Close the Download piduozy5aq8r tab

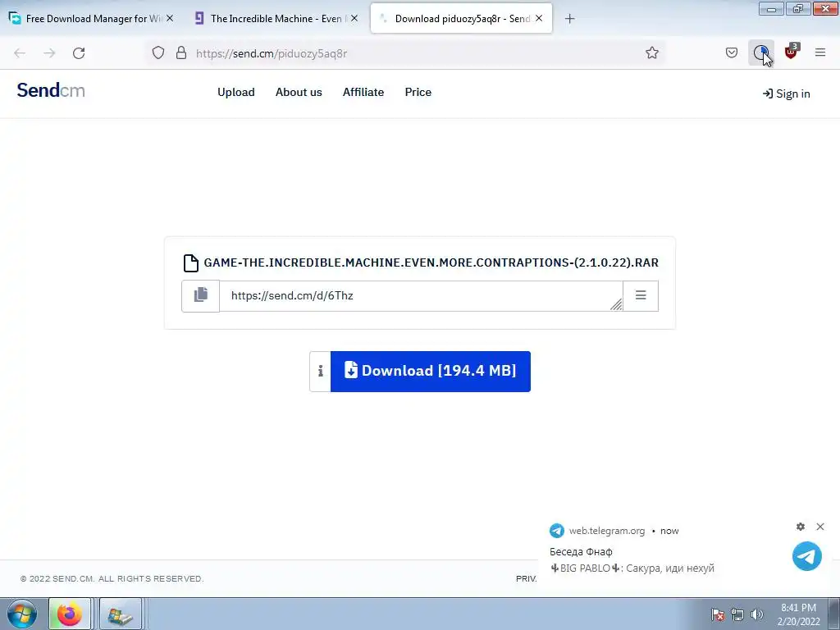(x=539, y=18)
